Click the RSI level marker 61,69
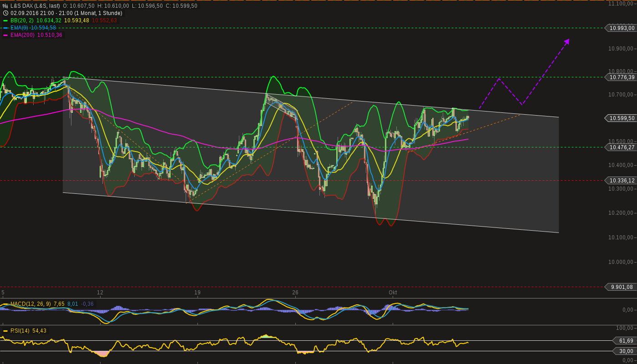 pyautogui.click(x=625, y=341)
